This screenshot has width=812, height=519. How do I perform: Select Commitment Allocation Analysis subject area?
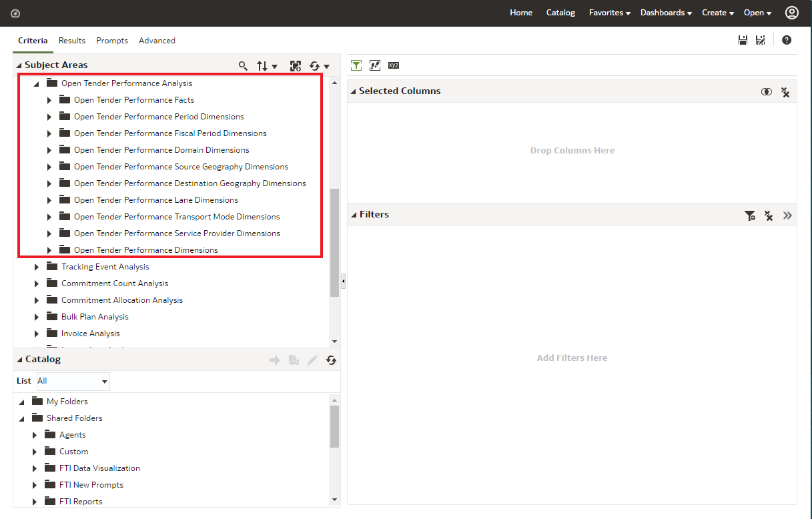point(122,300)
